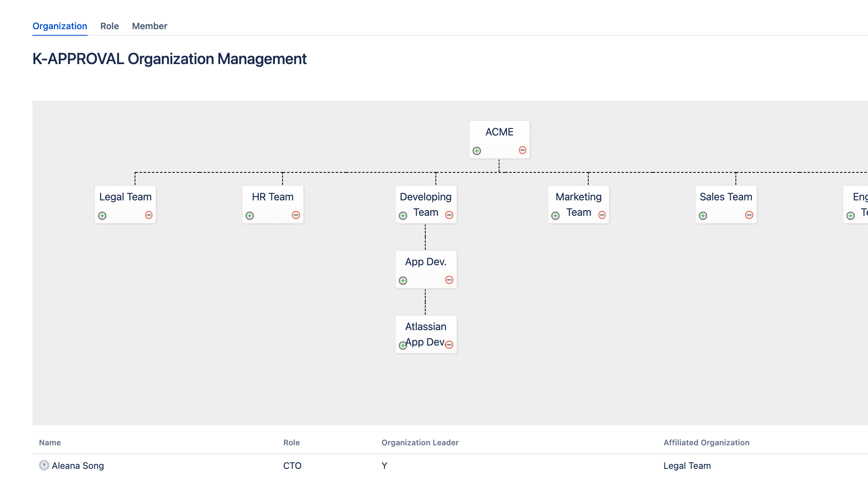Remove the Marketing Team node
Viewport: 868px width, 494px height.
[602, 215]
